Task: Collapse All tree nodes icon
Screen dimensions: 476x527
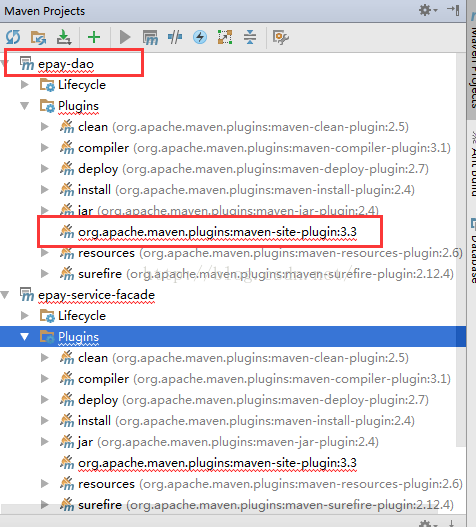Action: [x=250, y=37]
